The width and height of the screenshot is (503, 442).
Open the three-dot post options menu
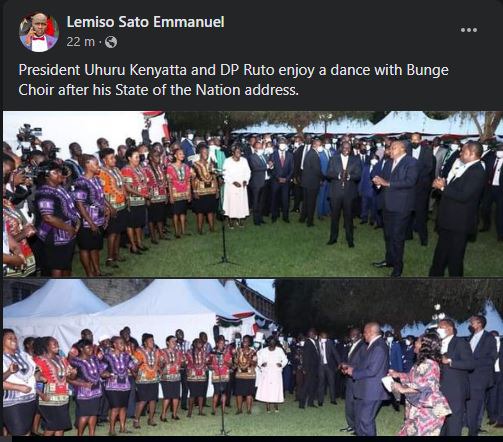(x=469, y=30)
